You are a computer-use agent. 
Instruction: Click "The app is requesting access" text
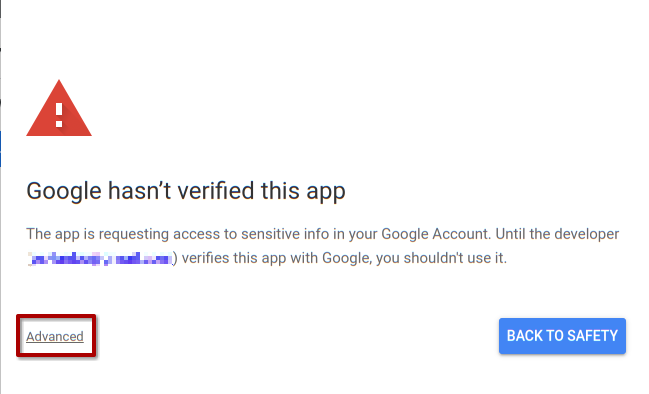123,234
